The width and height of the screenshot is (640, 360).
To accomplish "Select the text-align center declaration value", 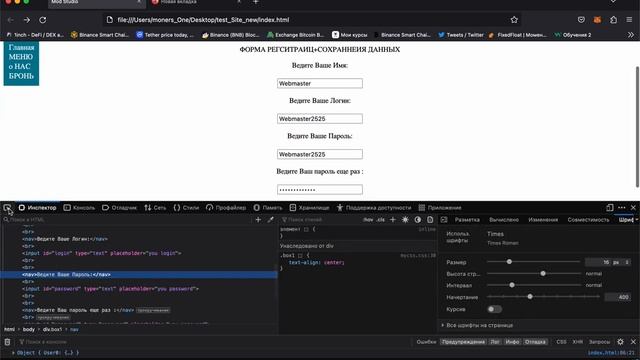I will [334, 262].
